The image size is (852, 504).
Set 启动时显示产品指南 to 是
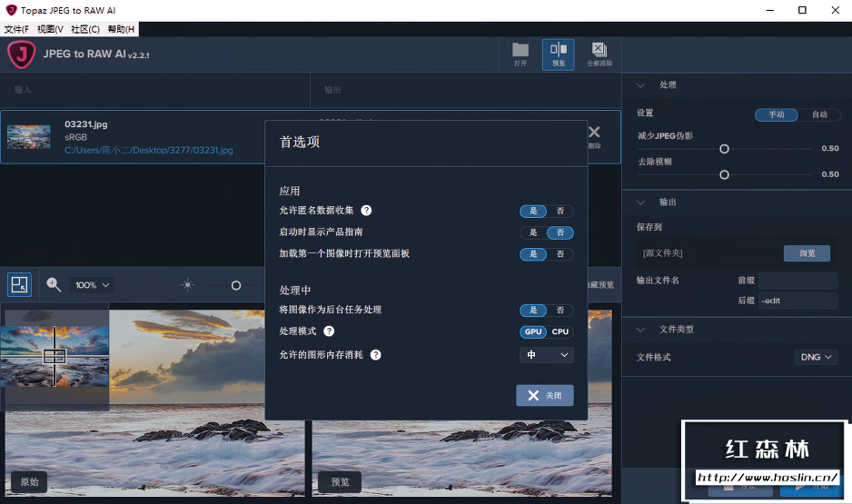coord(533,232)
